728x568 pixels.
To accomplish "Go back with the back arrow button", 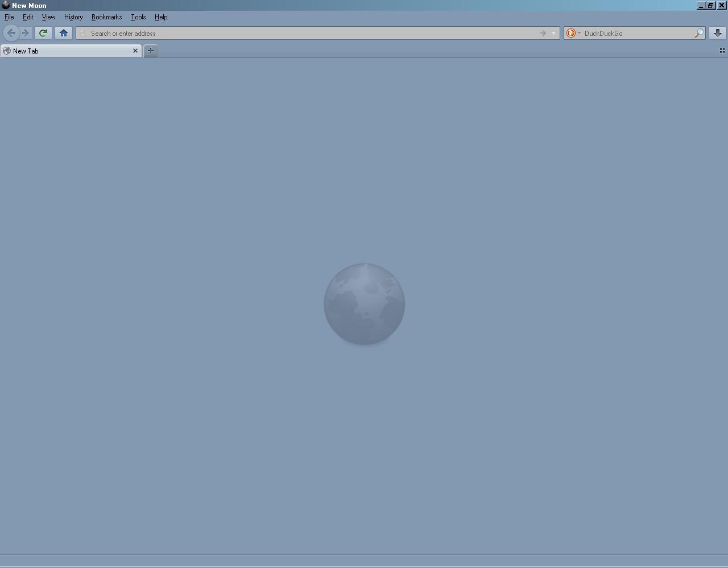I will [11, 33].
